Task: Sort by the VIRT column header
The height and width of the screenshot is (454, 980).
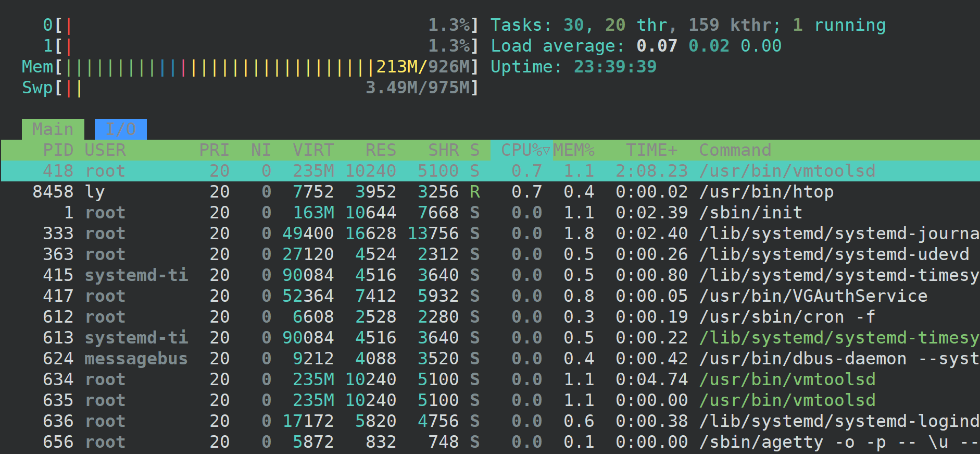Action: pos(313,150)
